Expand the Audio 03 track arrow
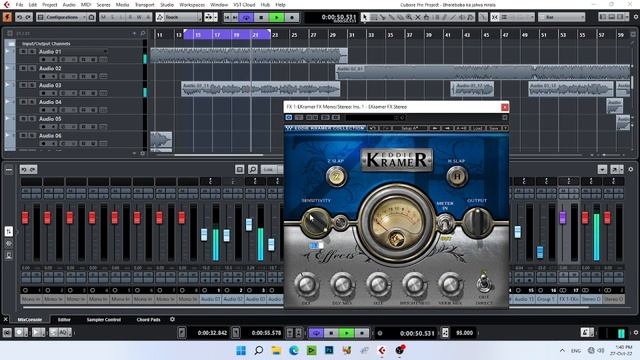640x360 pixels. coord(7,85)
